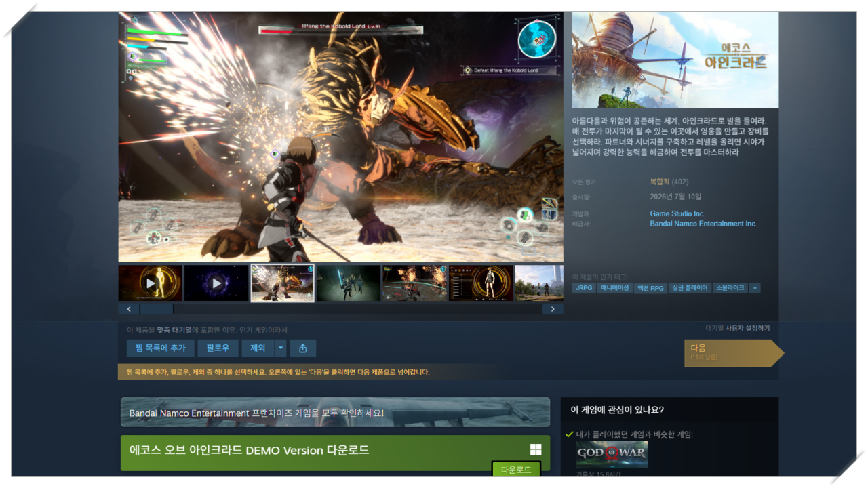This screenshot has height=488, width=868.
Task: Click the Windows platform icon
Action: click(x=536, y=450)
